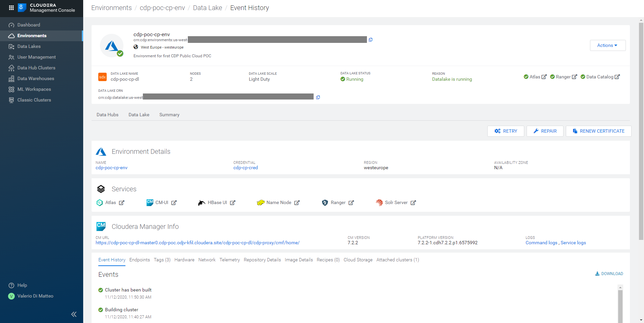Open the Cloudera Manager URL link

point(198,243)
